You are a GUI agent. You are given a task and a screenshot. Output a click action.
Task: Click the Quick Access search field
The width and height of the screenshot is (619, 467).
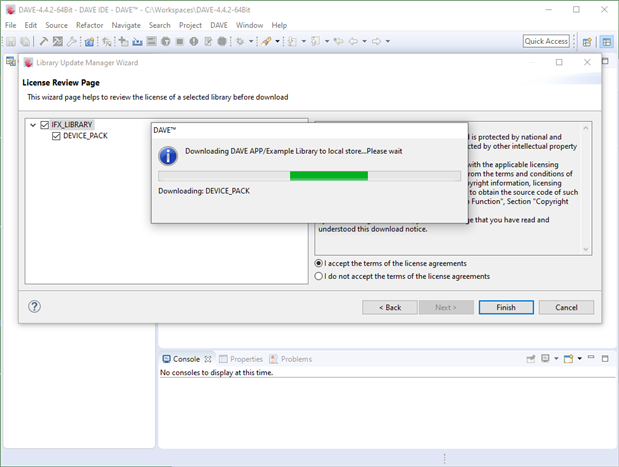[x=546, y=41]
